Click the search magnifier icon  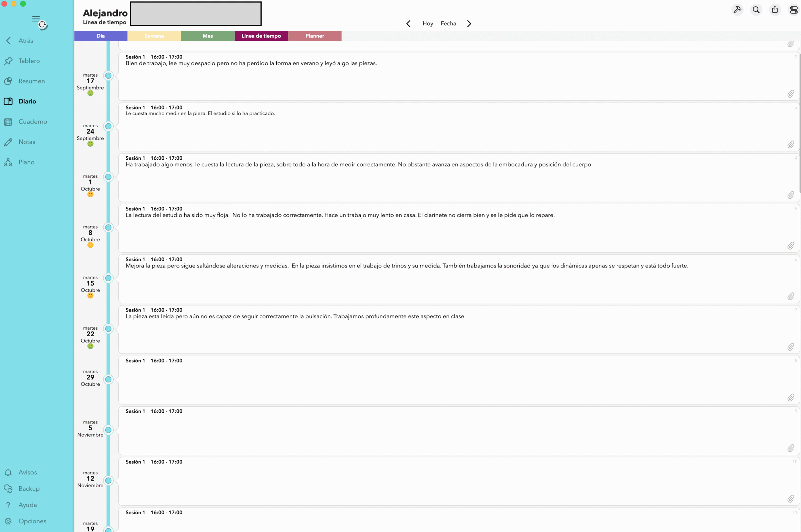[x=756, y=10]
